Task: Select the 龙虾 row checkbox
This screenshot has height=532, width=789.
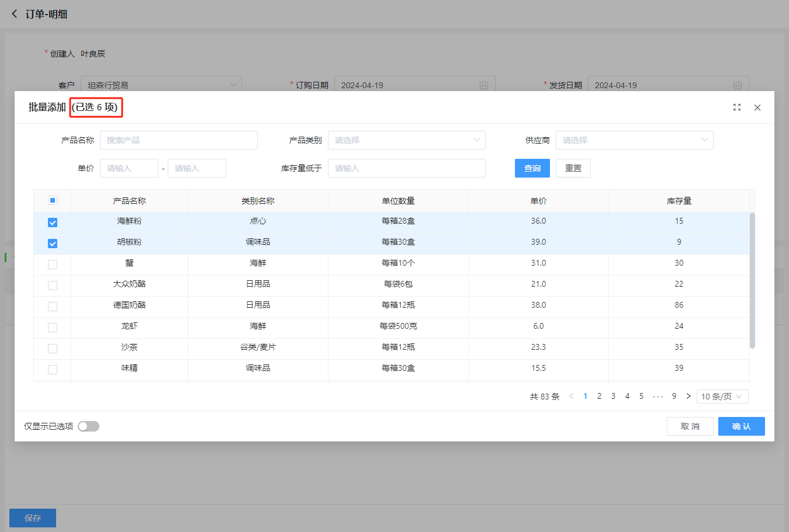Action: coord(53,328)
